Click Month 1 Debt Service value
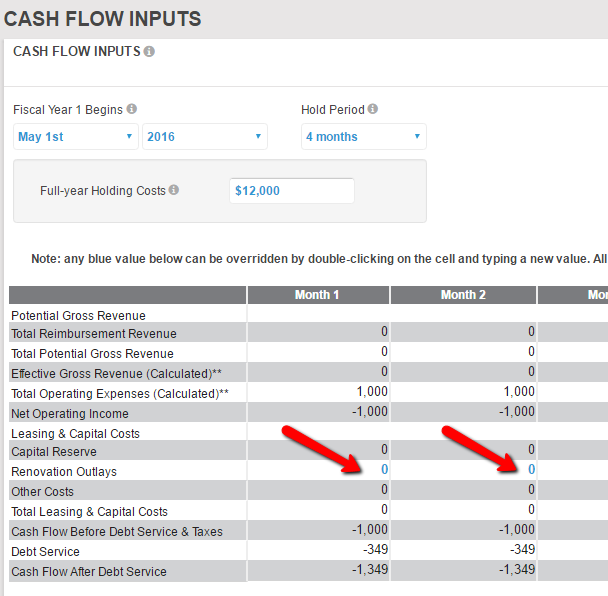608x596 pixels. pos(377,550)
